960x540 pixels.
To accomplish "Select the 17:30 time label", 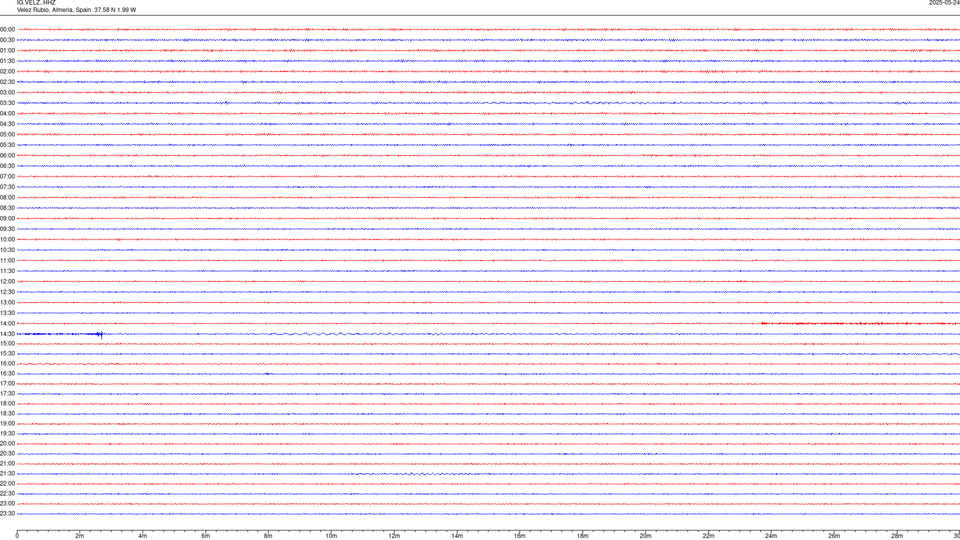I will click(7, 394).
